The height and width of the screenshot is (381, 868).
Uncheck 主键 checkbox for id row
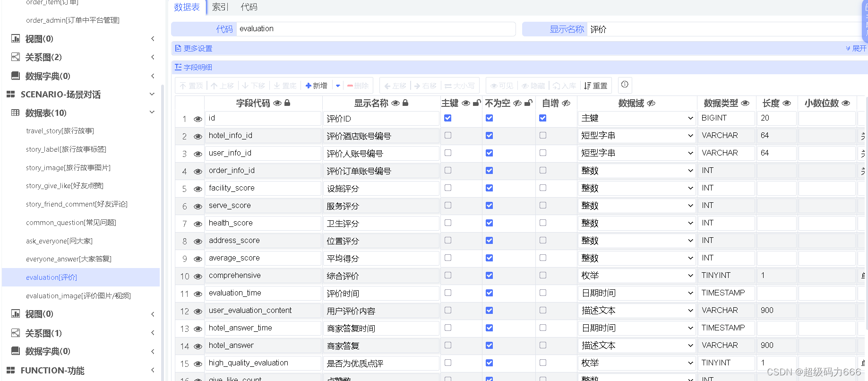(x=448, y=118)
